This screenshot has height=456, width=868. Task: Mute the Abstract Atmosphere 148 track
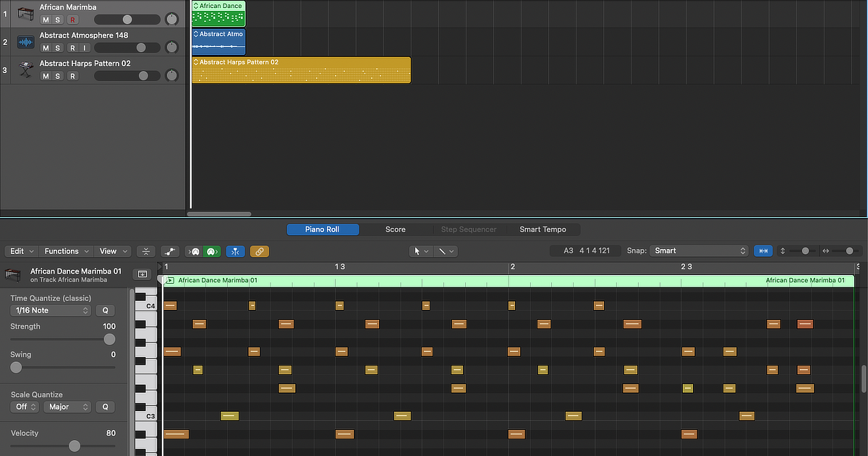pos(46,48)
